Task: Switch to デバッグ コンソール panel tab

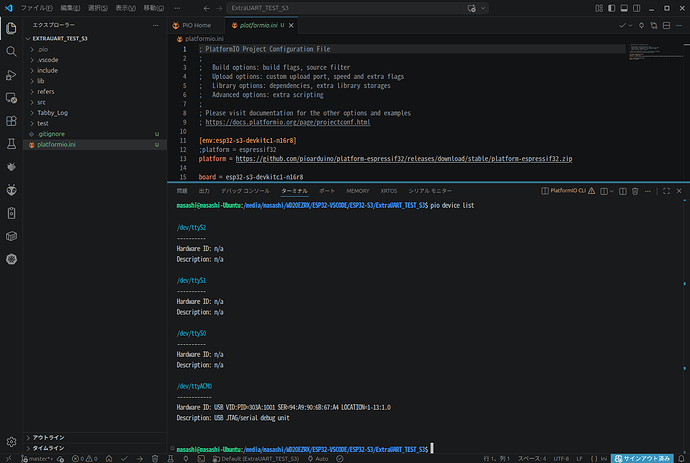Action: [x=245, y=191]
